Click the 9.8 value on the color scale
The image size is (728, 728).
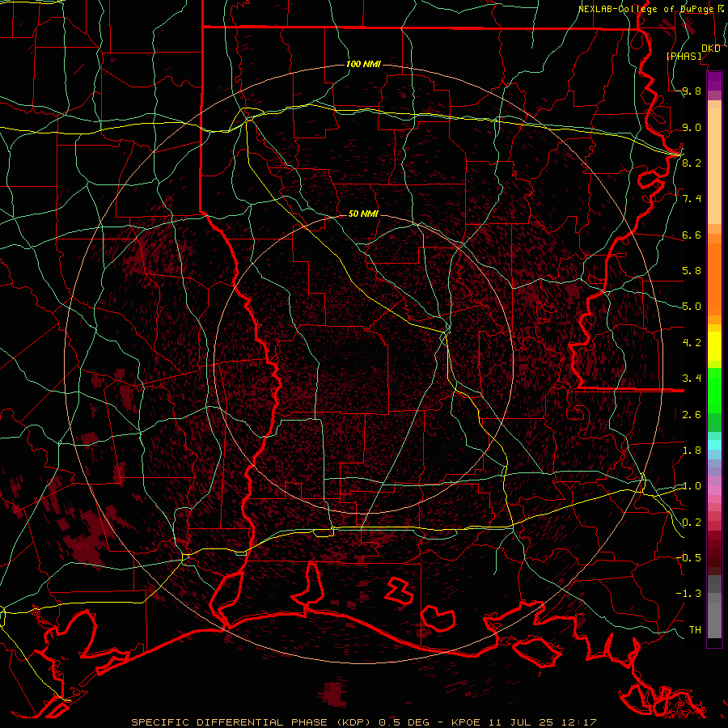point(692,91)
